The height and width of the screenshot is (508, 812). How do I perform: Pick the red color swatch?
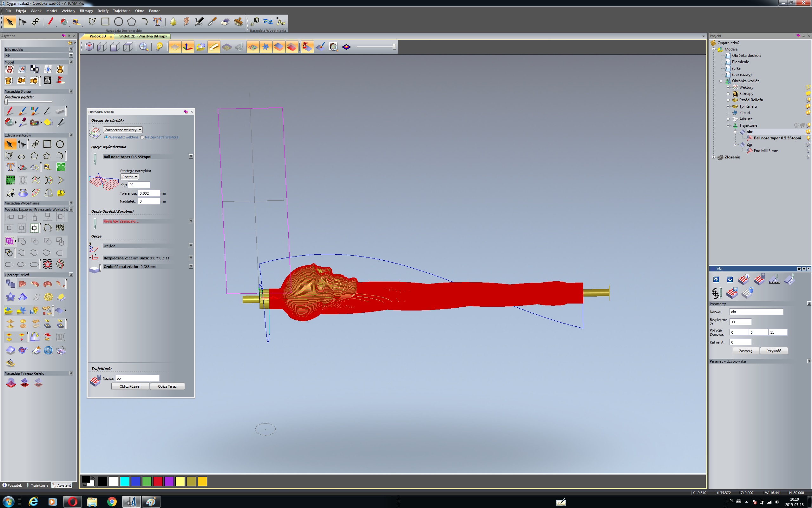[158, 481]
